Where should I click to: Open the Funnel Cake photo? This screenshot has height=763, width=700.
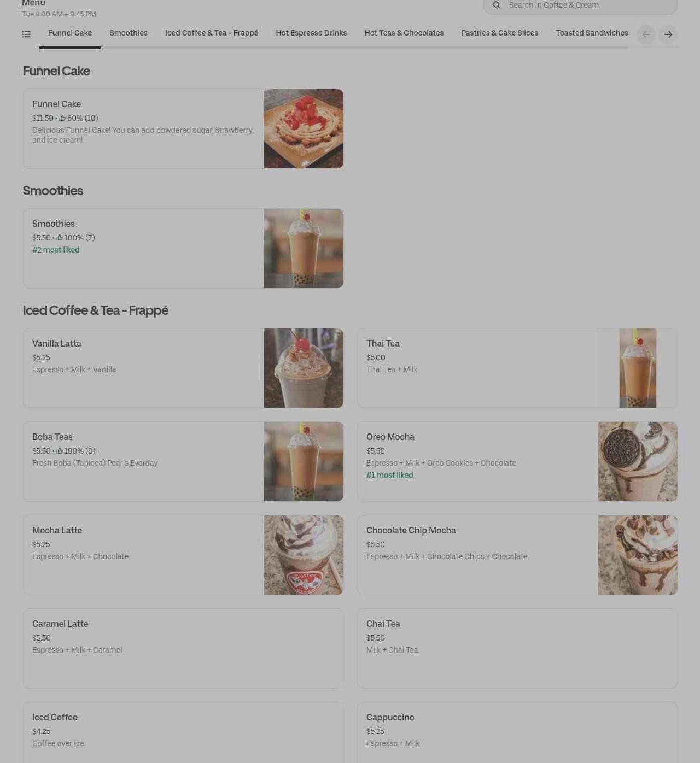[x=304, y=128]
